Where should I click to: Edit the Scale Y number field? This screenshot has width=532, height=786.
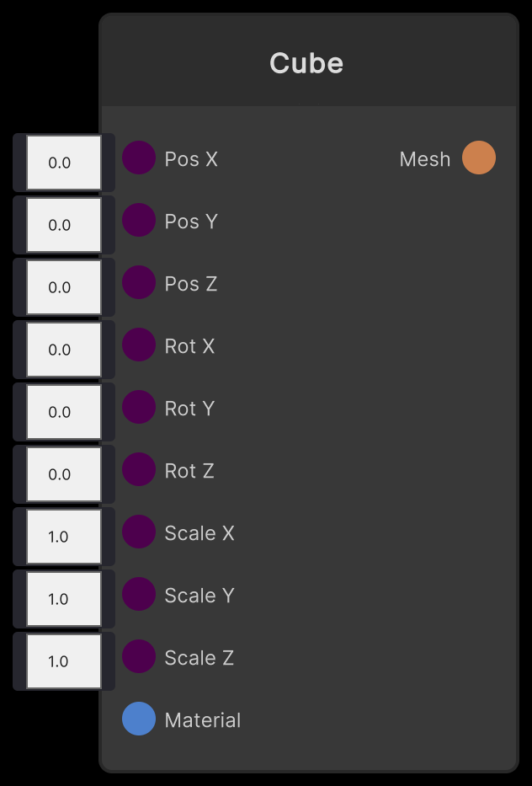point(63,599)
